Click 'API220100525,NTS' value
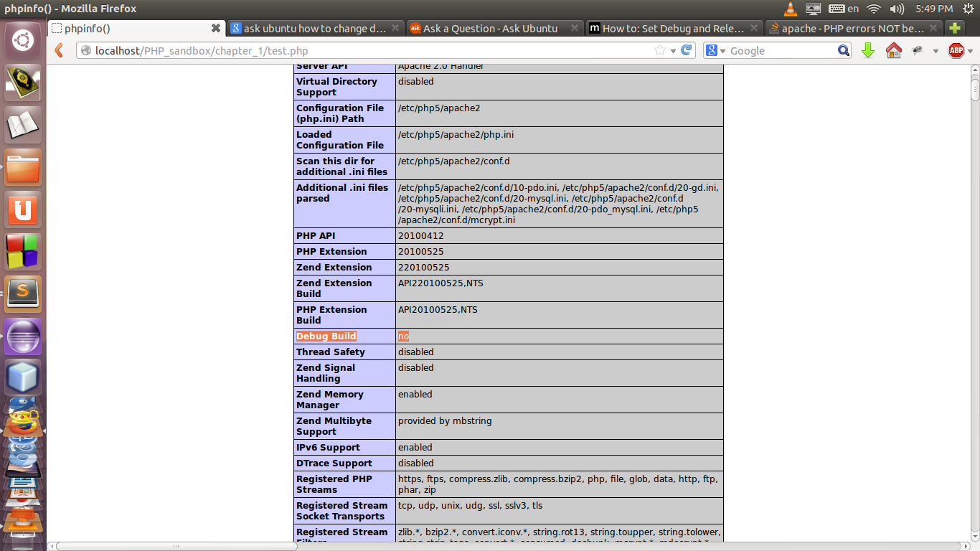Screen dimensions: 980x551 coord(440,283)
